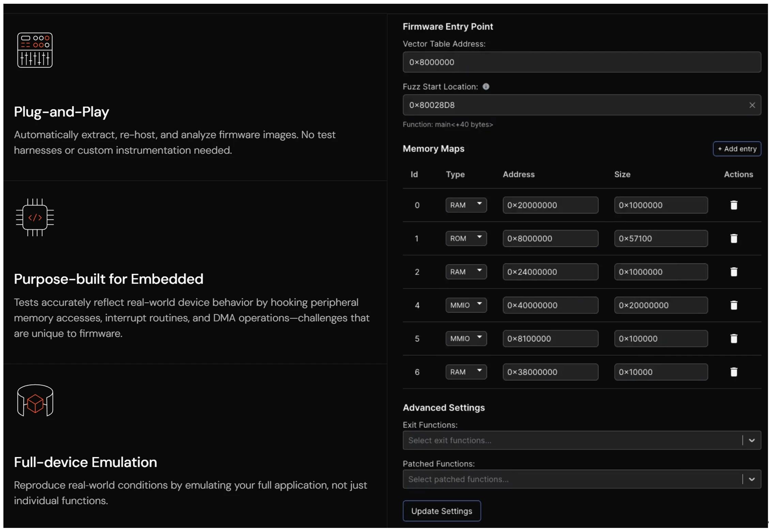Edit size 0x20000000 of entry 4
The width and height of the screenshot is (769, 532).
(x=661, y=305)
